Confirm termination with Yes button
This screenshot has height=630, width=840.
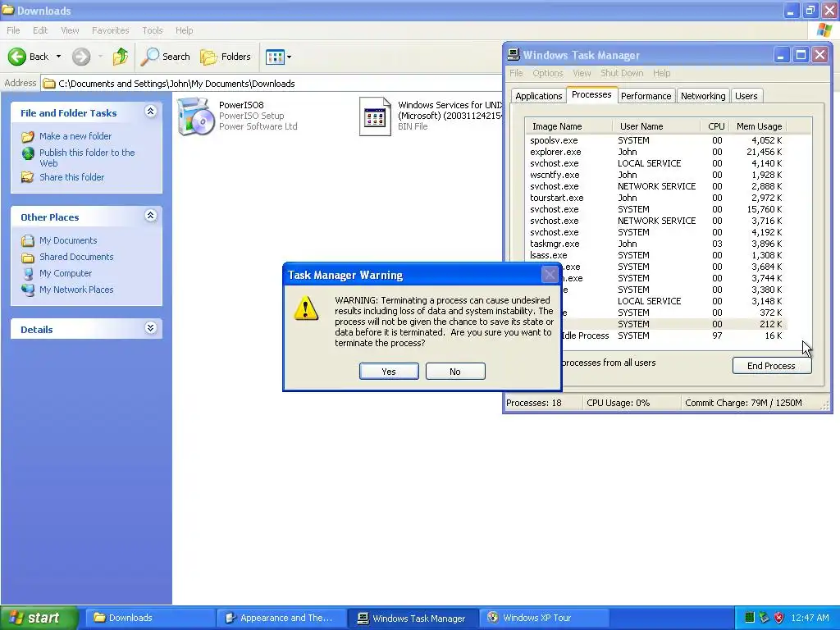point(389,372)
